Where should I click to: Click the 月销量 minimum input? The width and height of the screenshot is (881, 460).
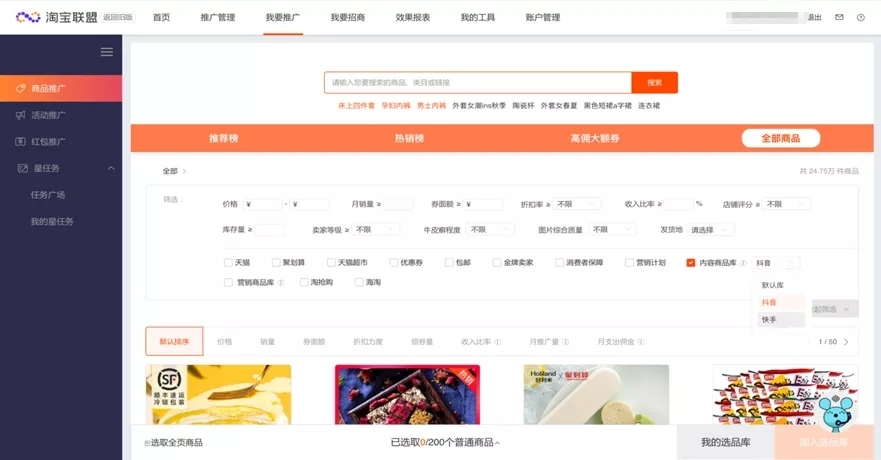pyautogui.click(x=398, y=204)
